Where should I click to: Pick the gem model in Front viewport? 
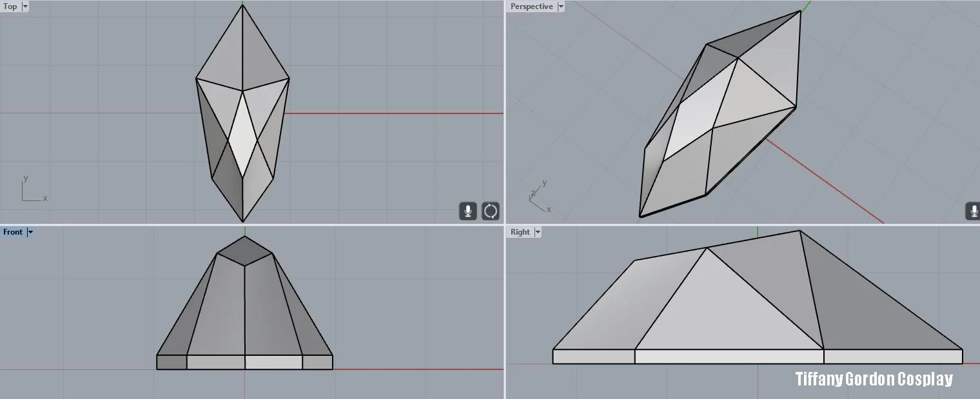[244, 303]
